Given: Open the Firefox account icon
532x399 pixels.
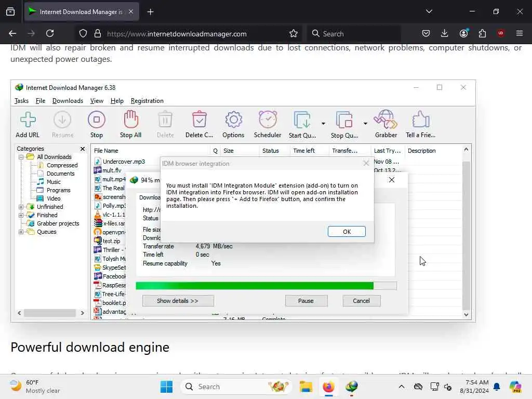Looking at the screenshot, I should point(463,33).
